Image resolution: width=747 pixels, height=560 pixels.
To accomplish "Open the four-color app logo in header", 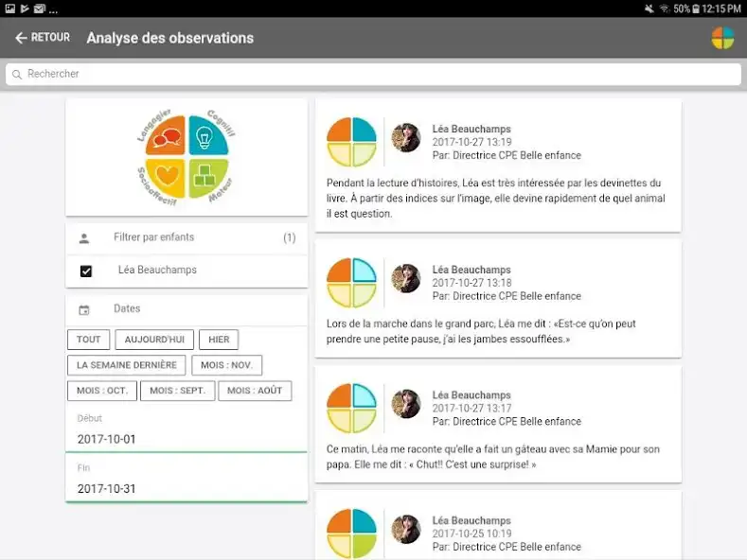I will (722, 38).
